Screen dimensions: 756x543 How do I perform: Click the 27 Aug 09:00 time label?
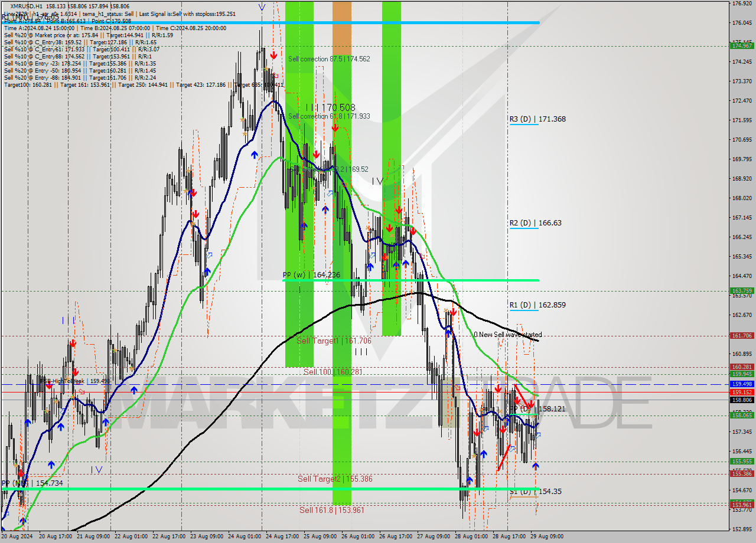pyautogui.click(x=433, y=537)
